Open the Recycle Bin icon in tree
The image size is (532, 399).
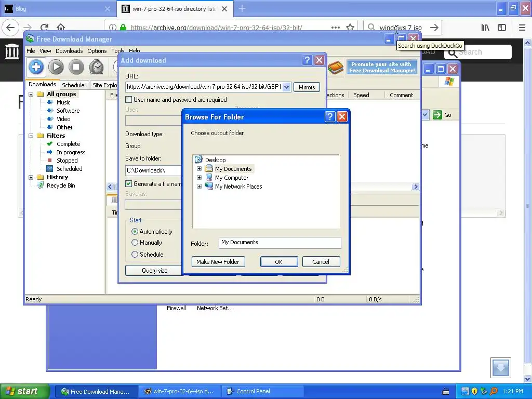click(x=41, y=185)
